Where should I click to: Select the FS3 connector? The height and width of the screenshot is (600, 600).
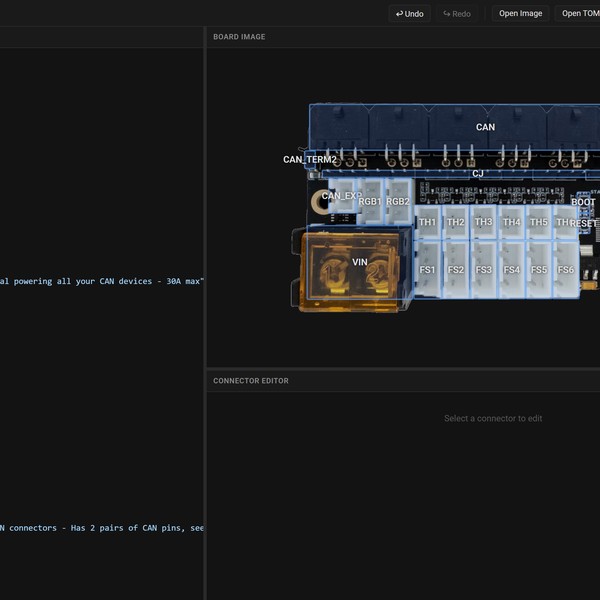tap(484, 269)
